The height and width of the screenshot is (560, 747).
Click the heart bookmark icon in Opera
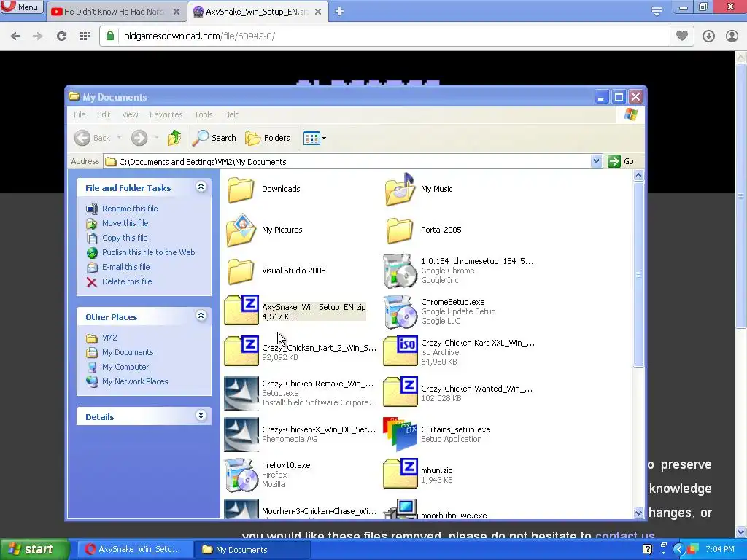tap(682, 36)
